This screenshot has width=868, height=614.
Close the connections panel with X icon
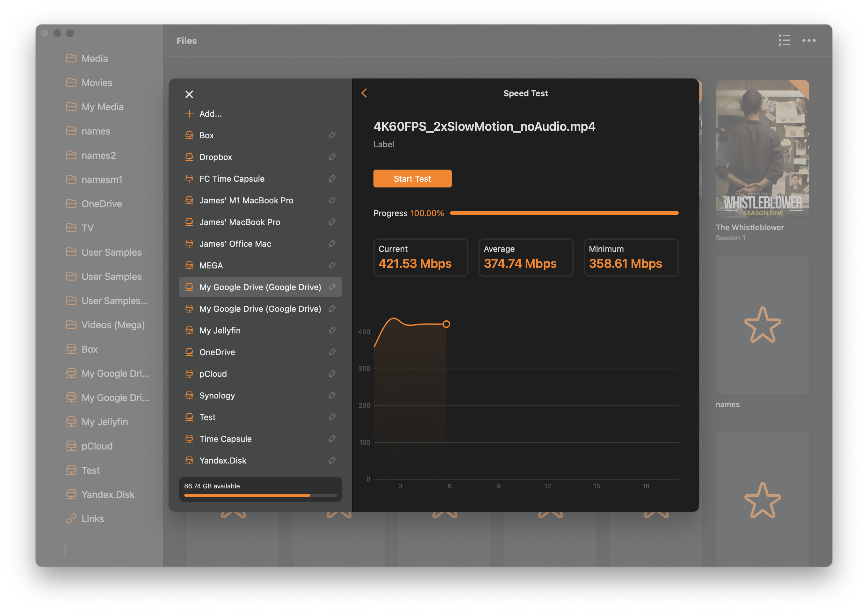point(189,94)
